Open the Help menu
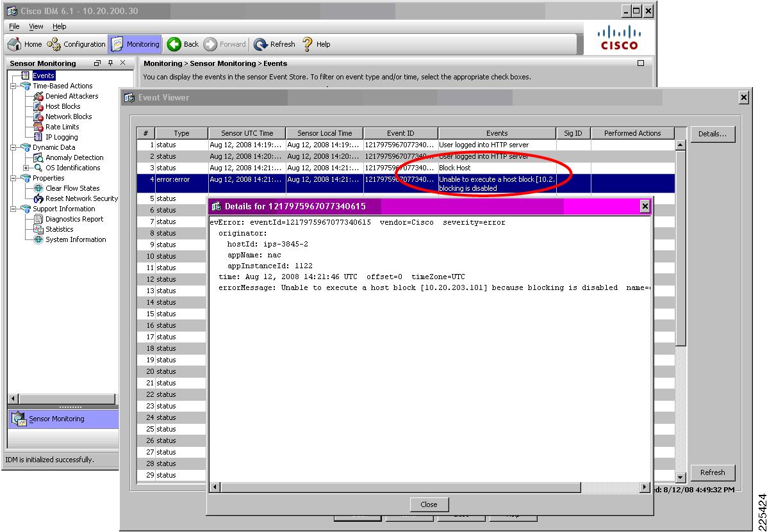The image size is (767, 532). [59, 26]
